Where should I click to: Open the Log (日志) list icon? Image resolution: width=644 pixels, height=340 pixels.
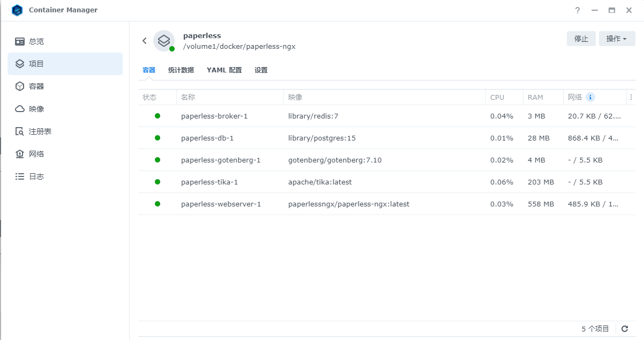20,176
